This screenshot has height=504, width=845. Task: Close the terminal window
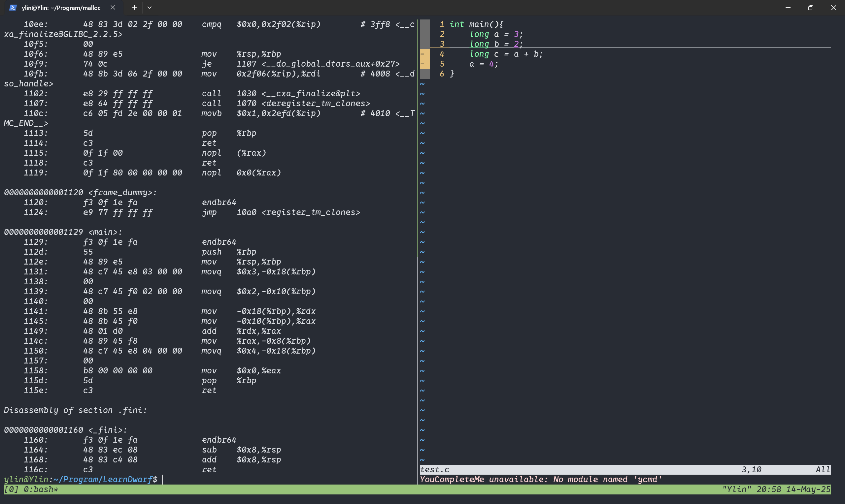pos(833,8)
